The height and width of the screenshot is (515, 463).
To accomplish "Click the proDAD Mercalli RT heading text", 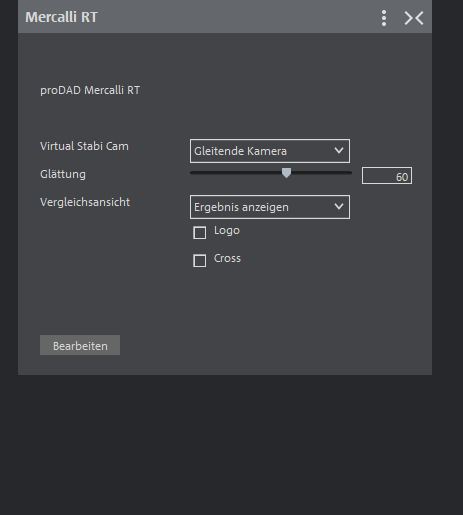I will [90, 90].
